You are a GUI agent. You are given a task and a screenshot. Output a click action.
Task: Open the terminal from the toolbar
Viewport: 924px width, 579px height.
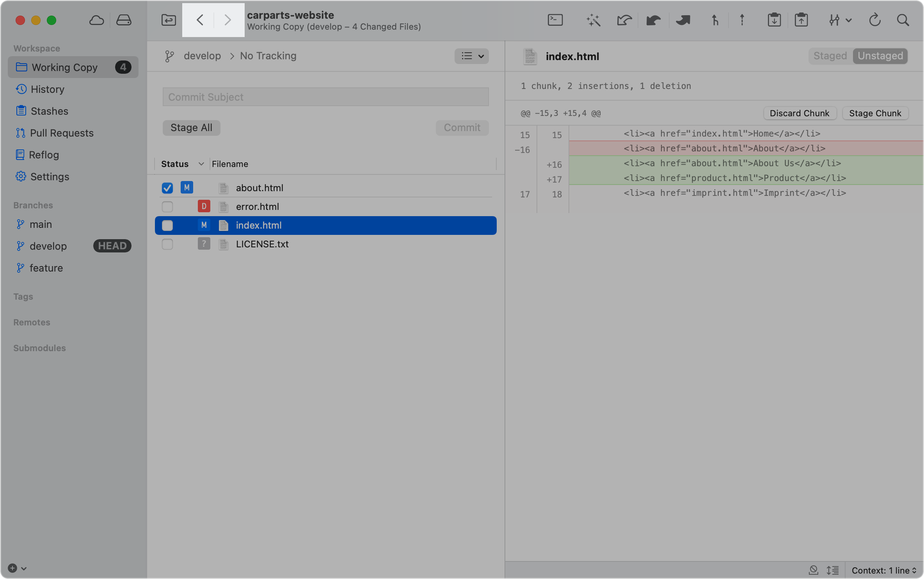coord(555,20)
